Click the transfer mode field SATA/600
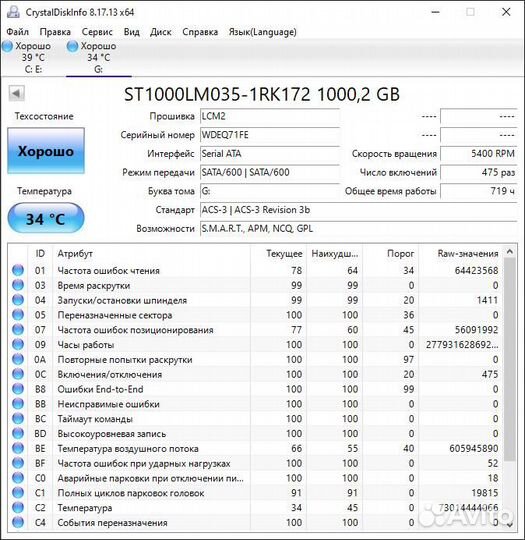525x540 pixels. pos(270,172)
